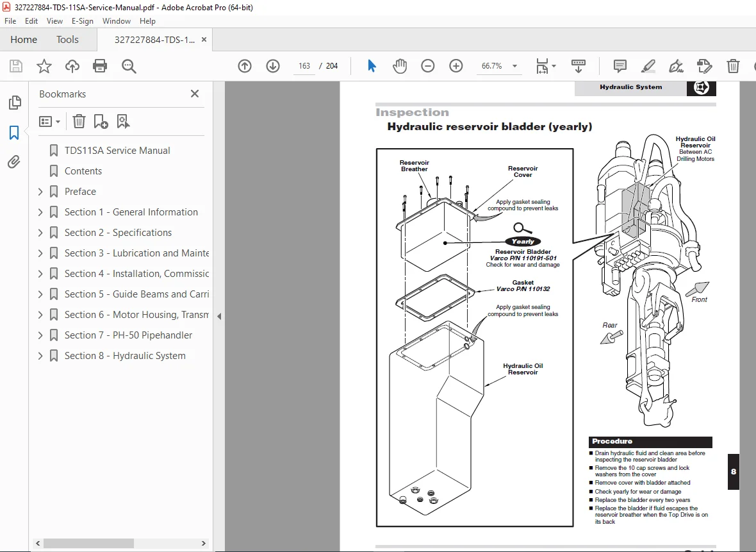756x552 pixels.
Task: Open the E-Sign menu
Action: (x=83, y=21)
